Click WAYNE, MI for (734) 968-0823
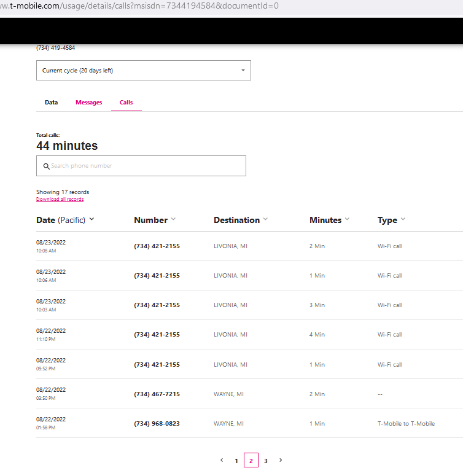This screenshot has height=476, width=463. pyautogui.click(x=228, y=423)
